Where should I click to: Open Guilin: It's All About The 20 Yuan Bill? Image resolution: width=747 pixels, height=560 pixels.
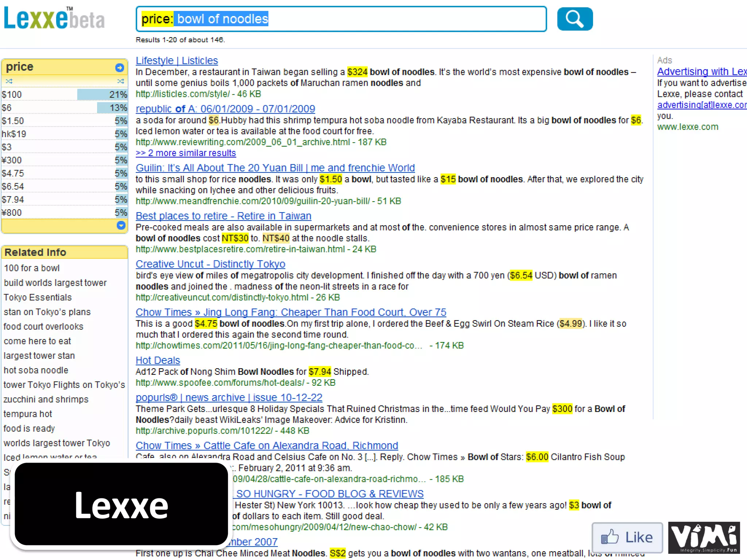[x=275, y=168]
